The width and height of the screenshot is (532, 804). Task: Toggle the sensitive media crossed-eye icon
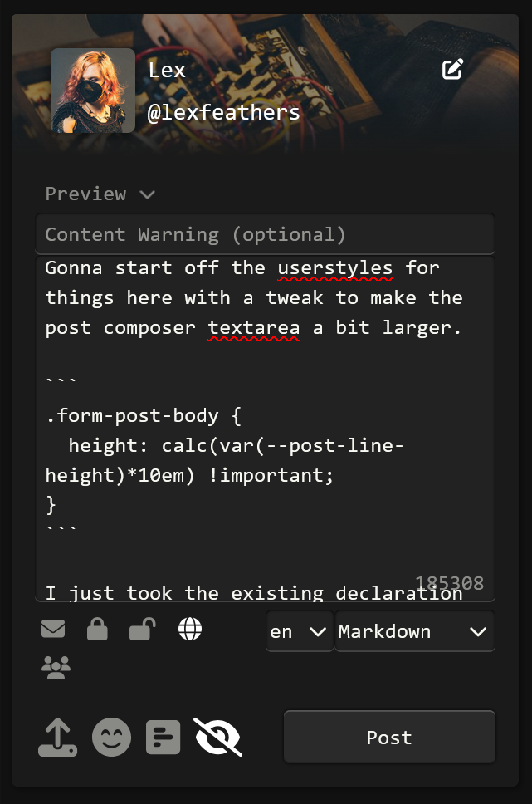[217, 737]
